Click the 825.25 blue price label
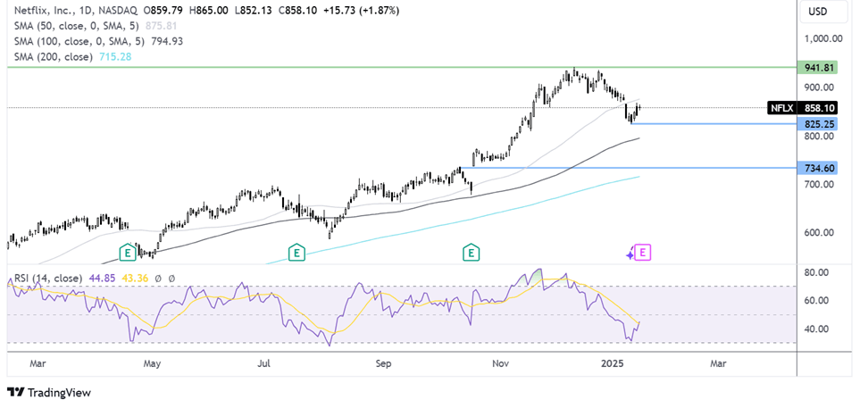The height and width of the screenshot is (408, 868). 817,123
